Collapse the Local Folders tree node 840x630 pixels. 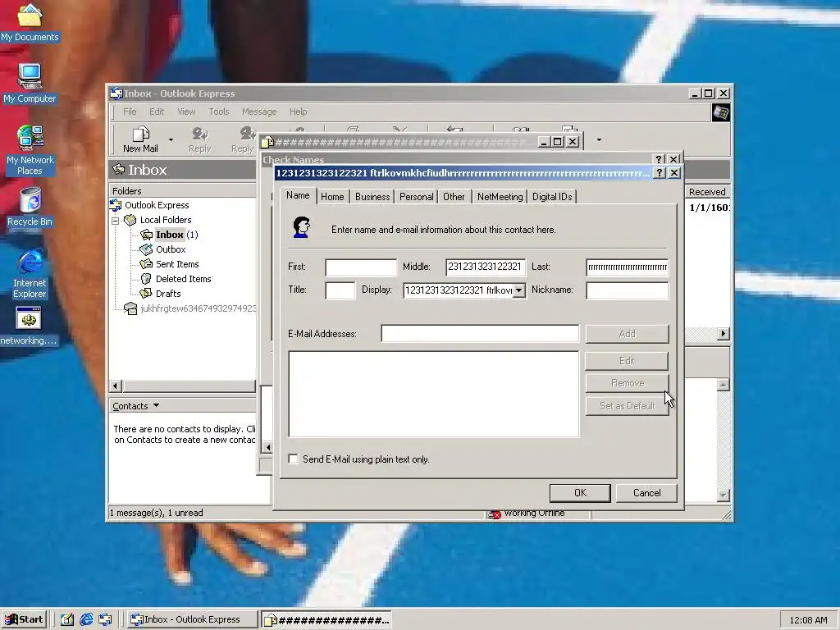pos(115,220)
